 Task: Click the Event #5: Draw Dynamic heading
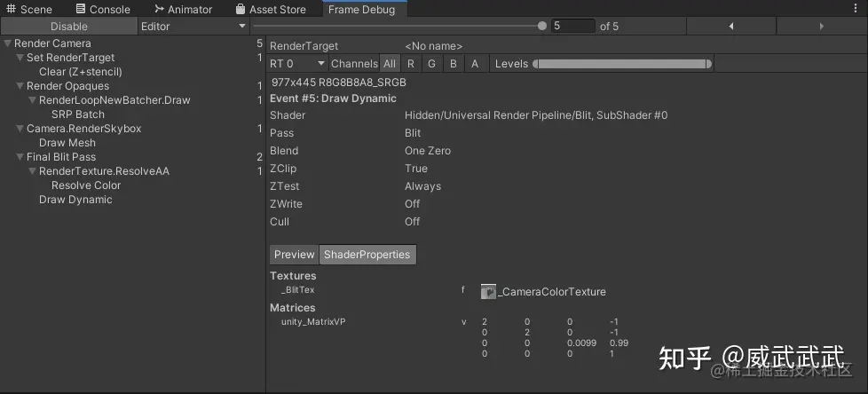tap(333, 98)
